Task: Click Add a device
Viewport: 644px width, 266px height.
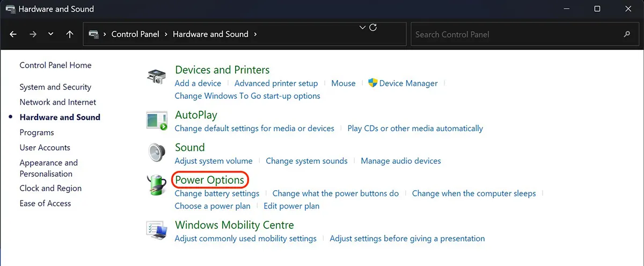Action: (198, 83)
